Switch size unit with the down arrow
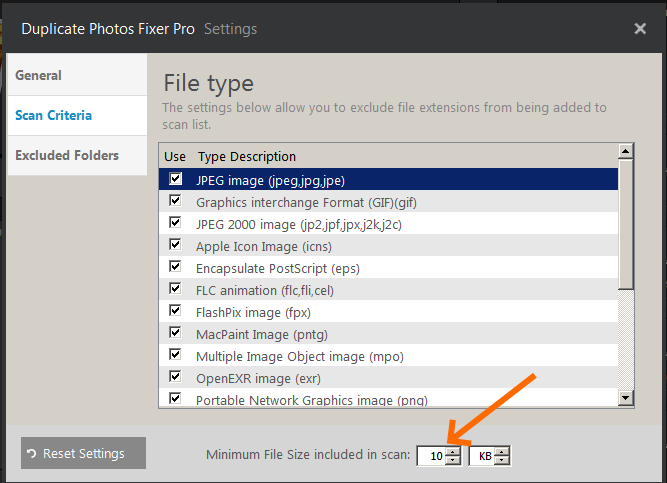667x483 pixels. 502,460
